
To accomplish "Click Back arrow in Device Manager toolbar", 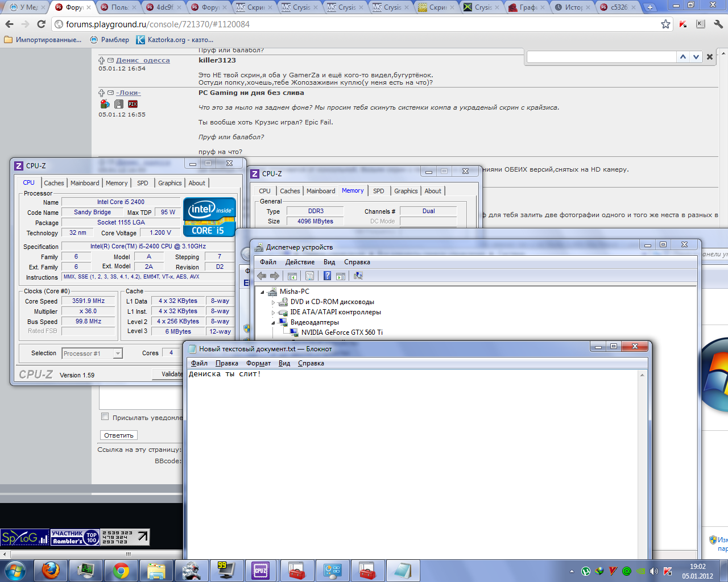I will coord(262,276).
